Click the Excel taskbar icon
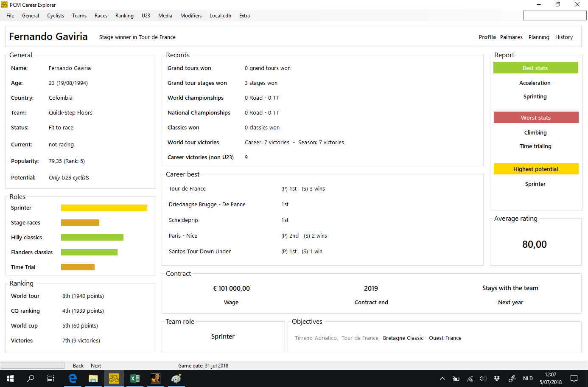The height and width of the screenshot is (387, 588). 135,379
